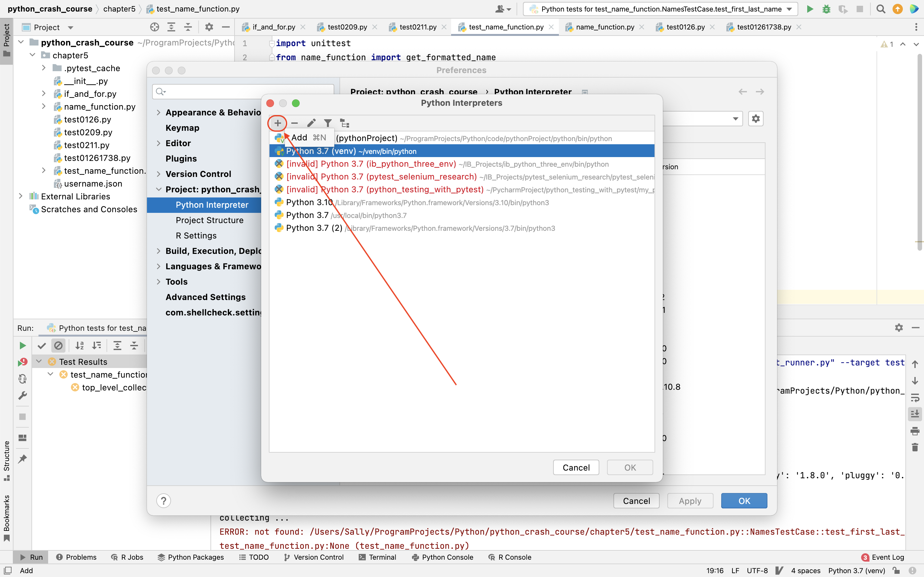The image size is (924, 577).
Task: Click the Remove interpreter minus icon
Action: [295, 123]
